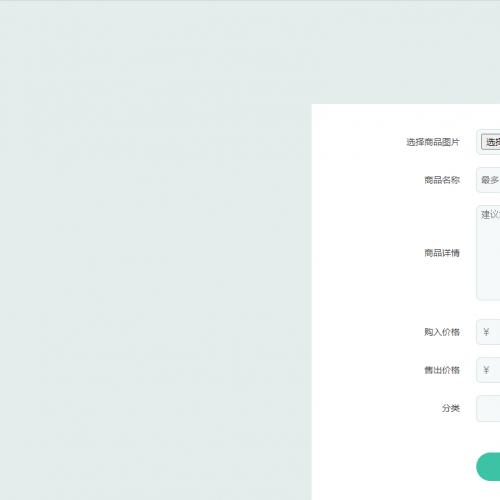Click the 商品详情 label text
This screenshot has height=500, width=500.
[442, 253]
